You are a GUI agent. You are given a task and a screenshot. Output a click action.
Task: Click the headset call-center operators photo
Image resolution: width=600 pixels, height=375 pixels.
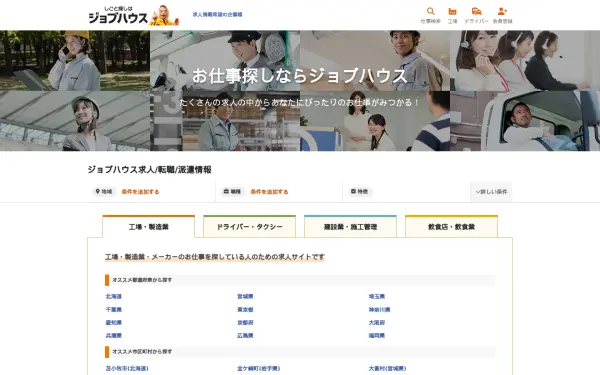[x=525, y=61]
